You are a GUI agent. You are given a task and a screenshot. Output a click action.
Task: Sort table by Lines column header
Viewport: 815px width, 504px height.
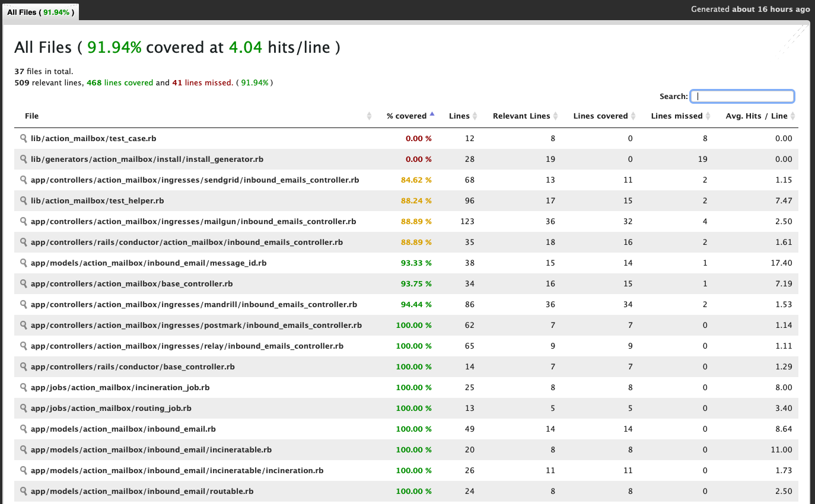coord(460,116)
